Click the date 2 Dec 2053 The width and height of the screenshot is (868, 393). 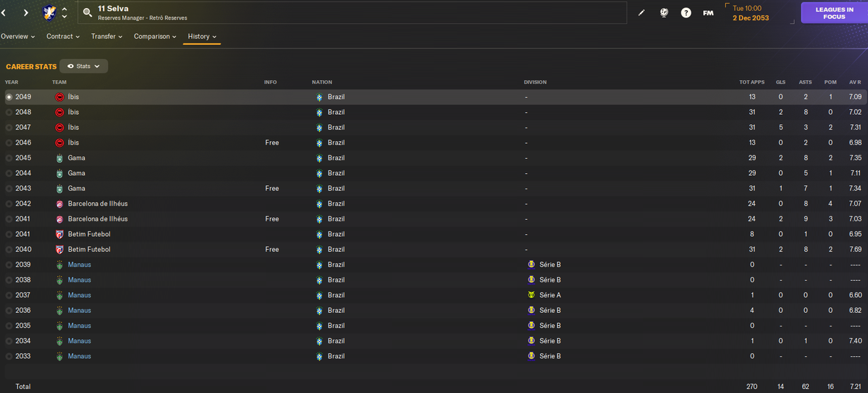[751, 18]
